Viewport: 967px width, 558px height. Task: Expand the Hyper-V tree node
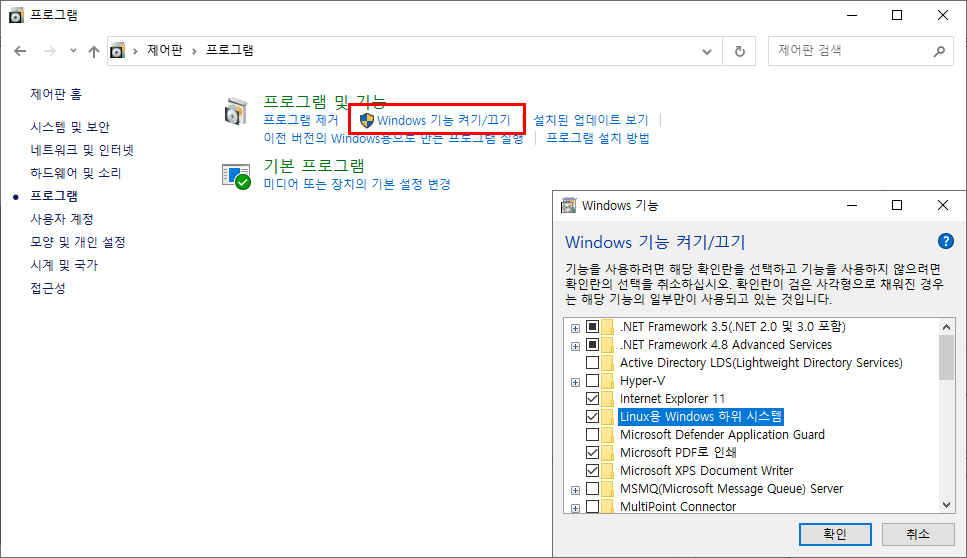click(x=575, y=382)
